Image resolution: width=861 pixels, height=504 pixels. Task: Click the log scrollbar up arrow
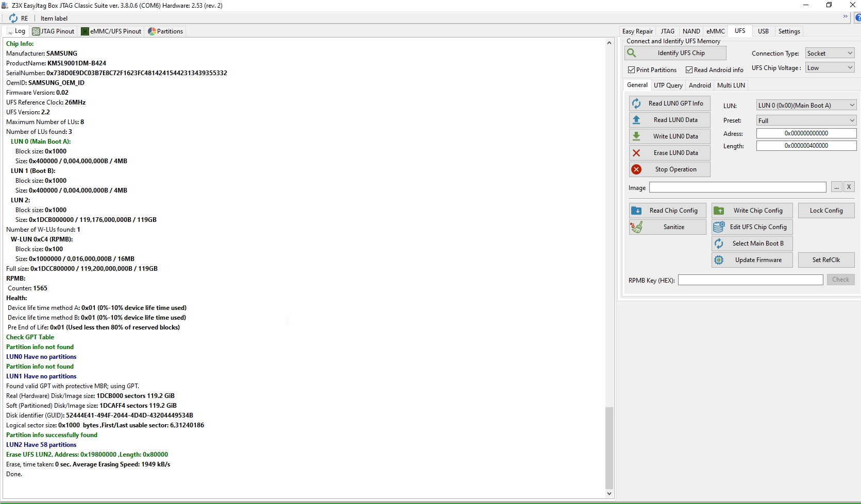609,43
